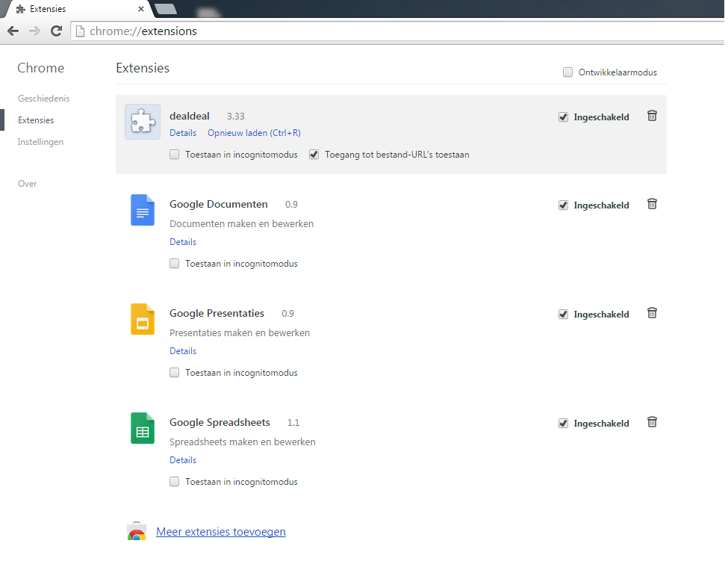Open Instellingen in the sidebar

click(40, 142)
